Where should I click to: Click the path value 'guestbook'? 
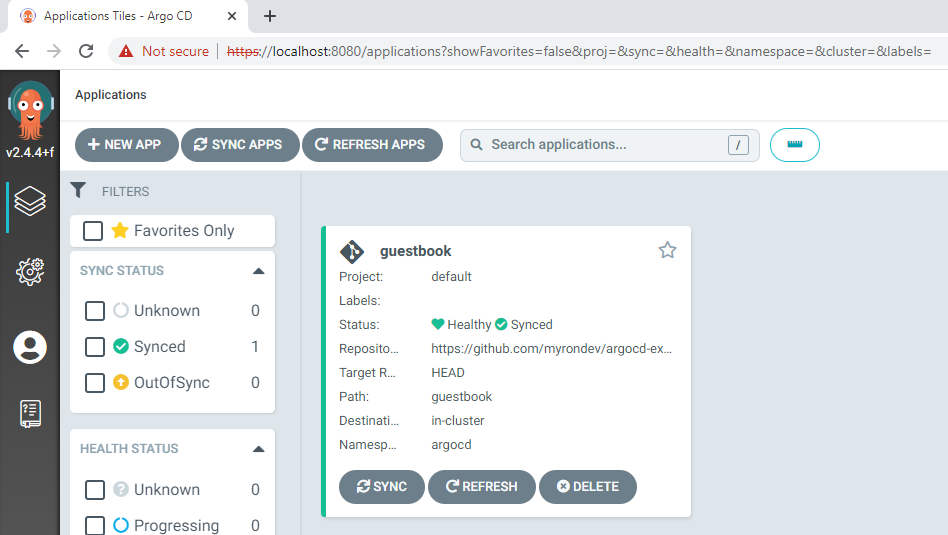(461, 397)
